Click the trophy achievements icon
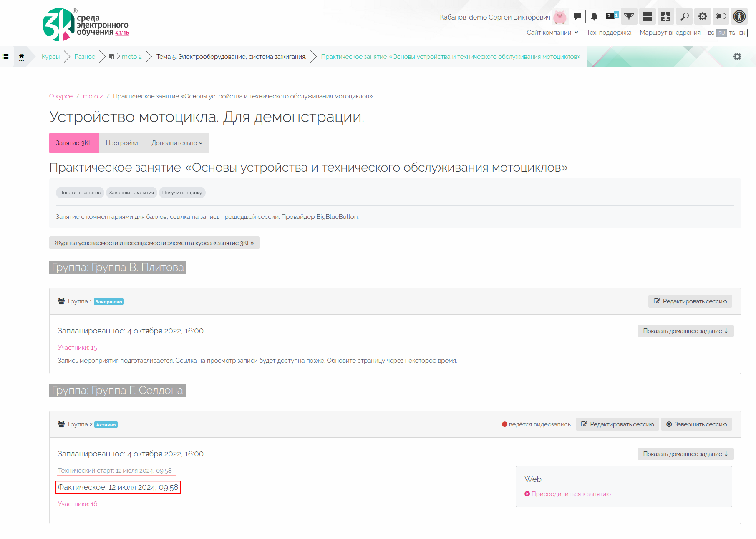 coord(629,17)
